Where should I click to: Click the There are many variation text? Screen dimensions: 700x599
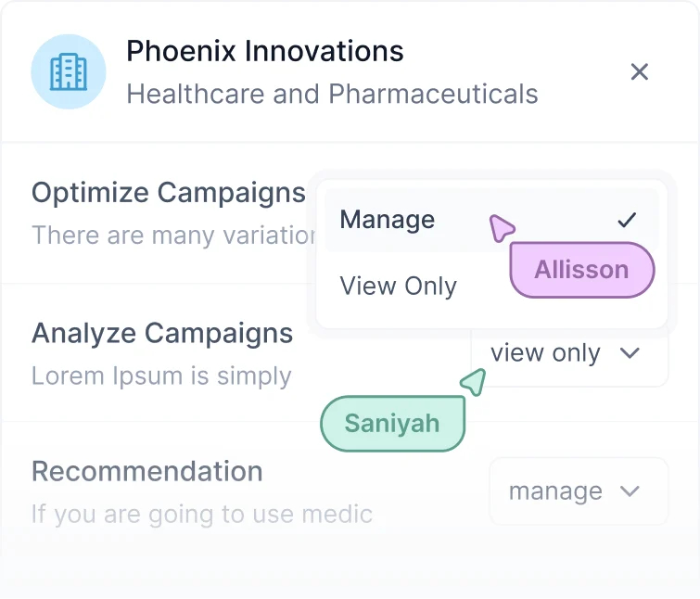173,236
